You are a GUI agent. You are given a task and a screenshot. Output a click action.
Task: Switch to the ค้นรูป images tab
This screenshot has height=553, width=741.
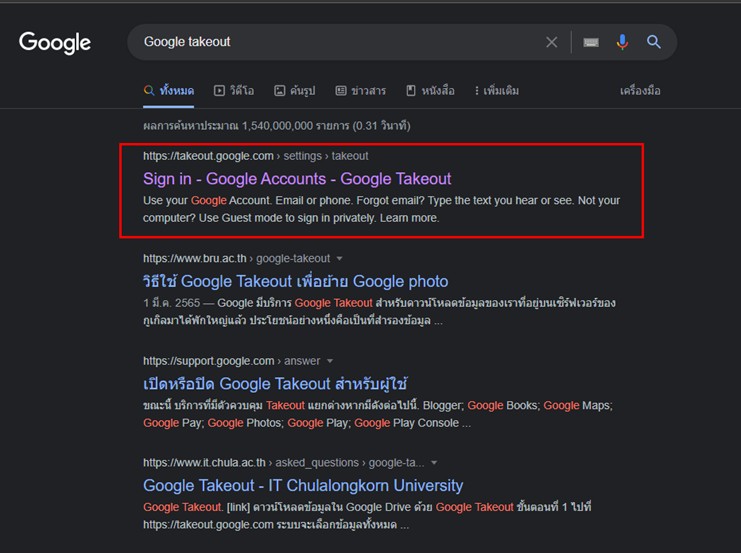coord(295,90)
